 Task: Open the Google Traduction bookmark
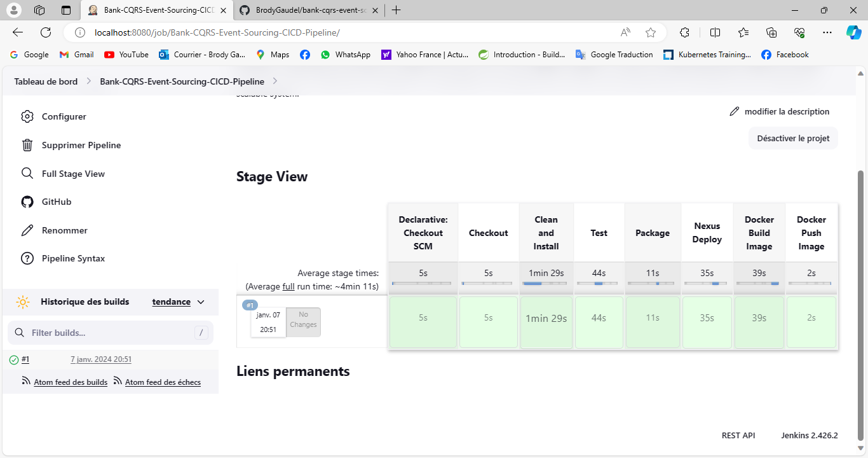point(614,55)
